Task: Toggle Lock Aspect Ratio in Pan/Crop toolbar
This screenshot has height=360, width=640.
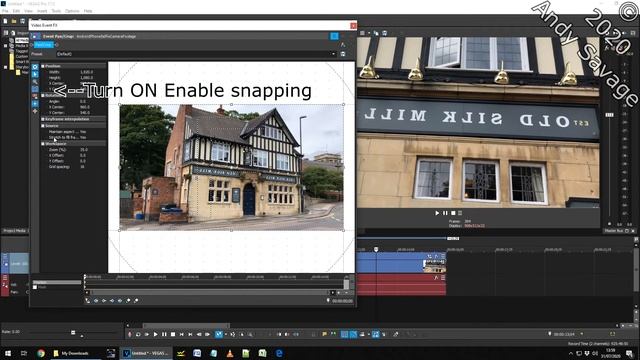Action: pos(35,96)
